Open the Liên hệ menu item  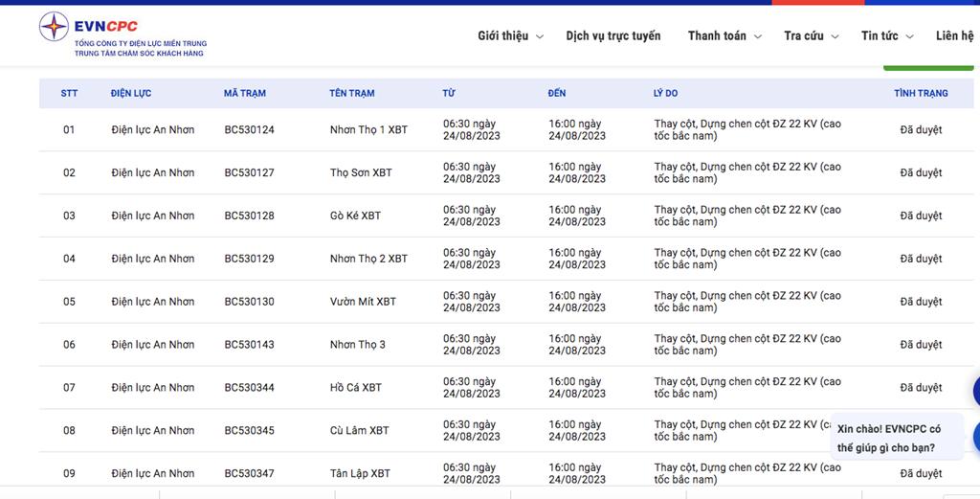point(954,35)
